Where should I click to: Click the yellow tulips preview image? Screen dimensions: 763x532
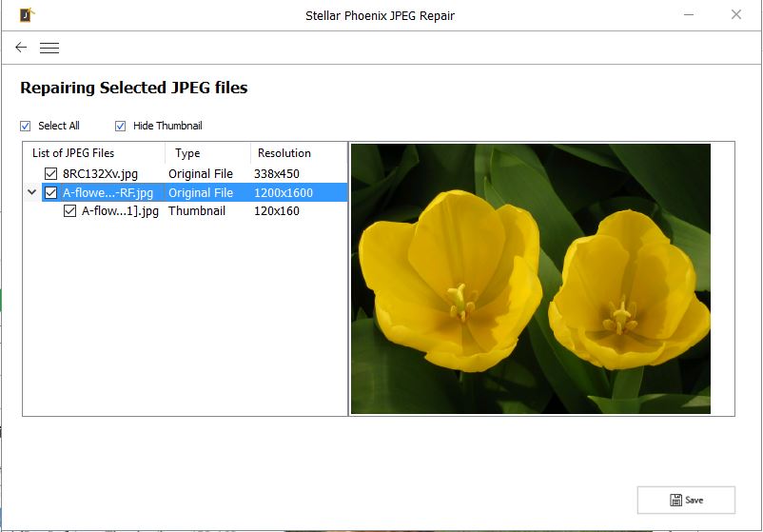[531, 278]
